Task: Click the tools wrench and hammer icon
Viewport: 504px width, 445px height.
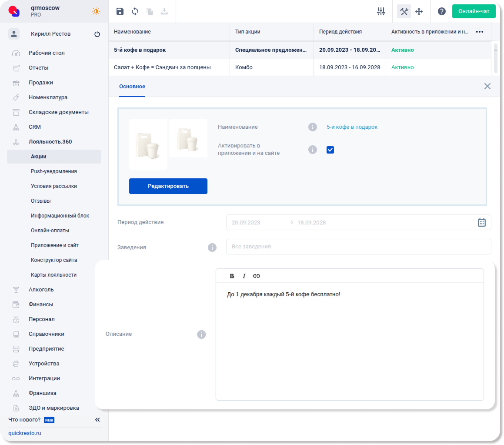Action: (x=404, y=12)
